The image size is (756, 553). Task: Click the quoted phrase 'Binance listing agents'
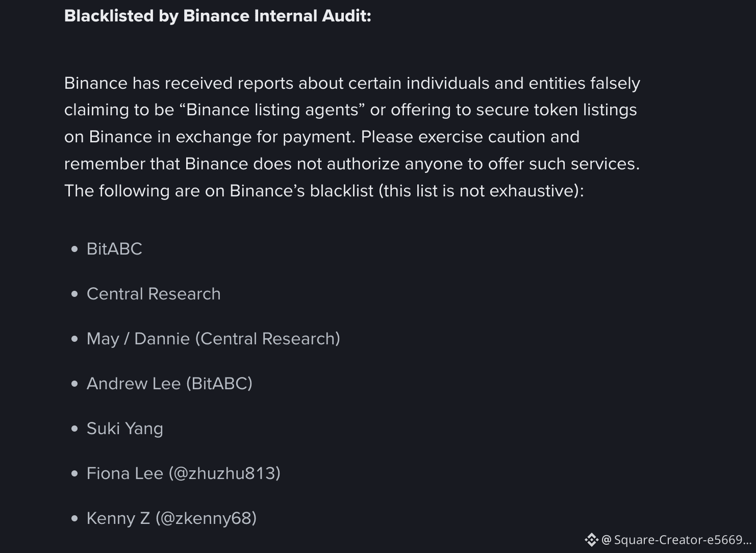coord(272,110)
